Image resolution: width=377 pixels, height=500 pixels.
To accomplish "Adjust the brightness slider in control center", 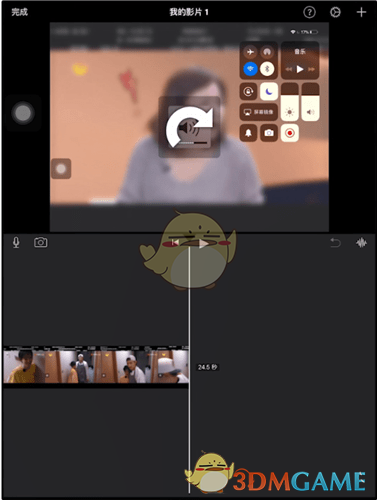I will tap(290, 102).
